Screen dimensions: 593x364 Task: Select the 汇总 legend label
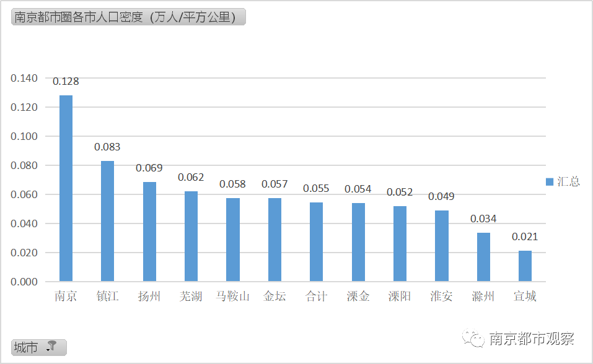coord(568,181)
